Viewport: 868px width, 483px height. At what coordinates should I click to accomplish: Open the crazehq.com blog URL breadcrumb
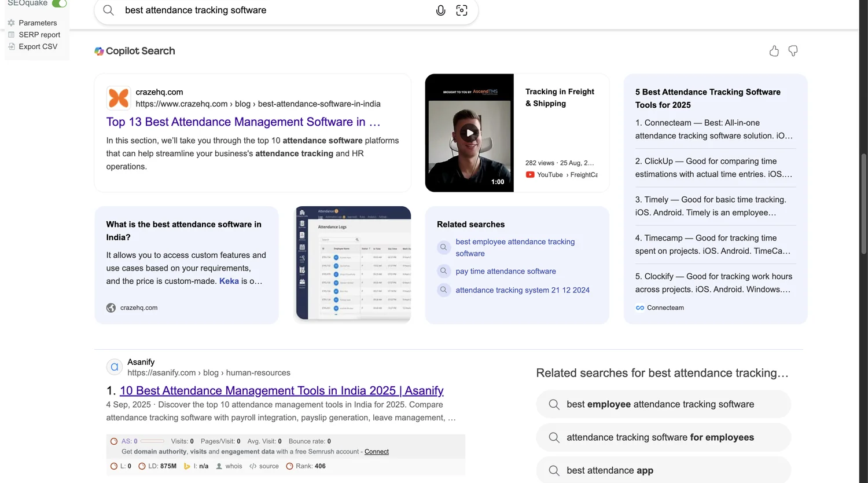pos(258,104)
